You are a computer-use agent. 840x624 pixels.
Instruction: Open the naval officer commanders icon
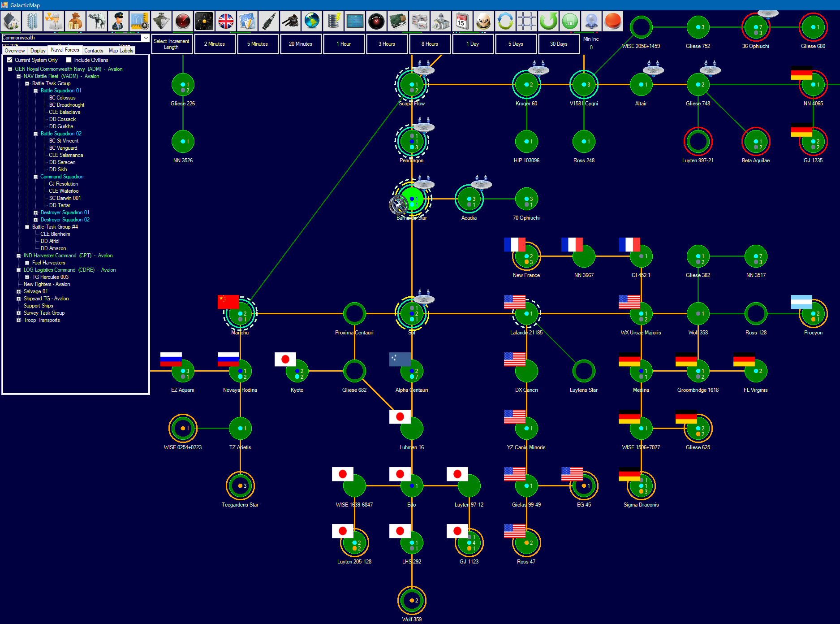118,21
